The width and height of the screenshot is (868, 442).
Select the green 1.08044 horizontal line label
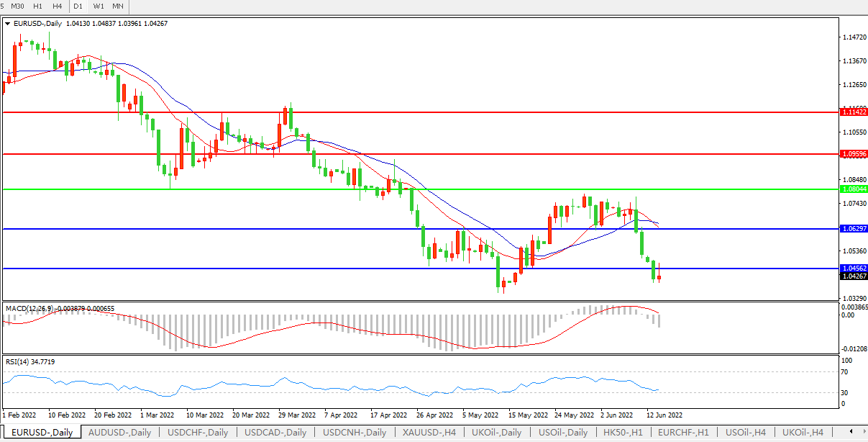coord(854,189)
